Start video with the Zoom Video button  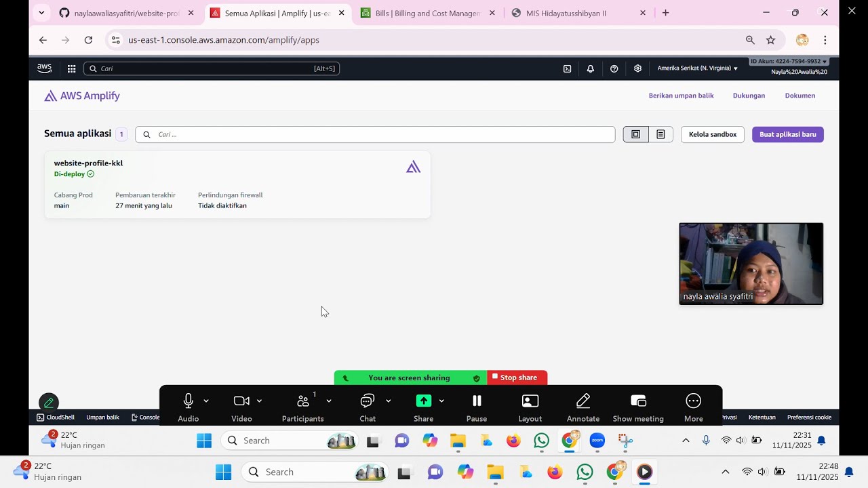pos(241,407)
